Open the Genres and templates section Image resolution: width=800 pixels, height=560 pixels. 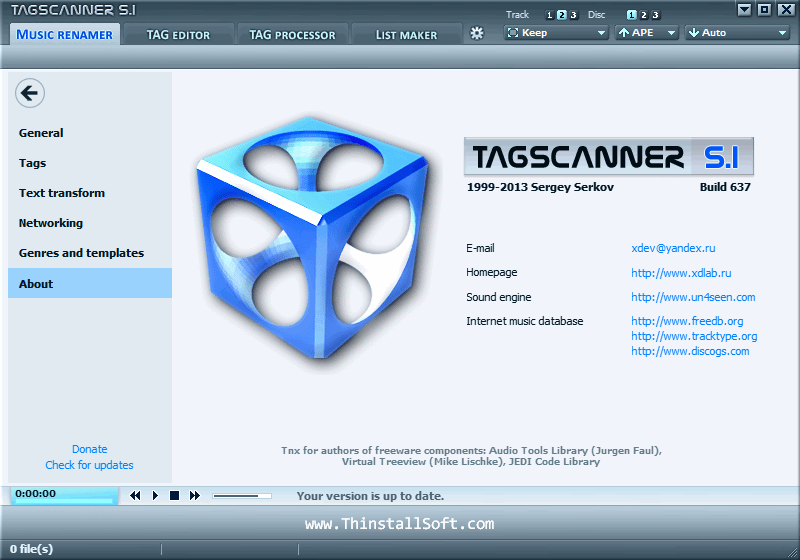81,253
